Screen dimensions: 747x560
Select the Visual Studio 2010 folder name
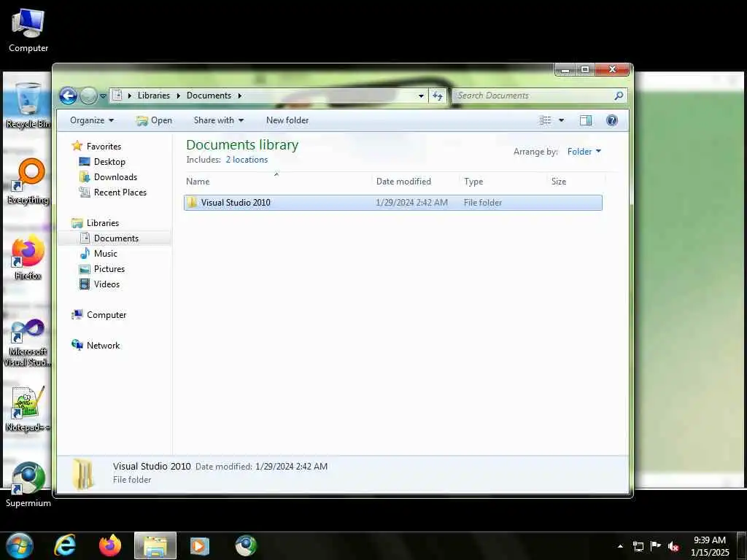(236, 203)
